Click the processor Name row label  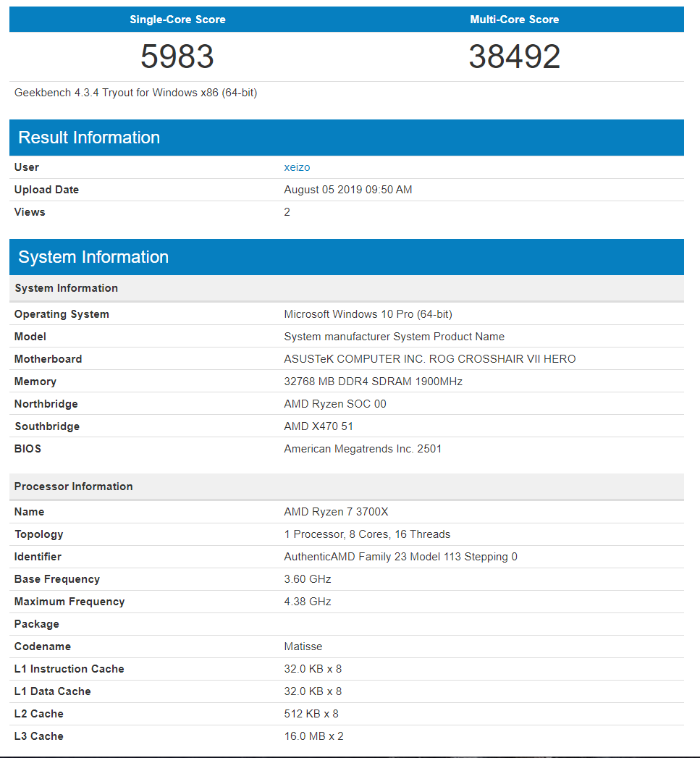(x=29, y=512)
